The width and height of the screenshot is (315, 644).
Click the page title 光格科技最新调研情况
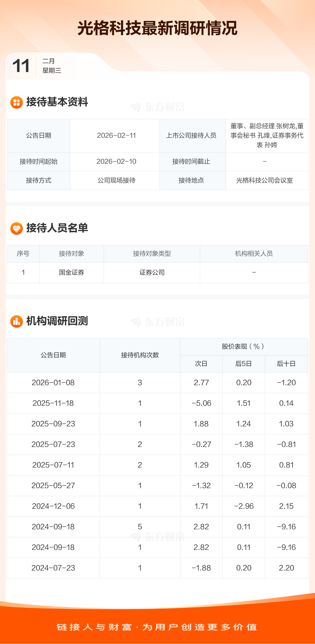(x=157, y=28)
